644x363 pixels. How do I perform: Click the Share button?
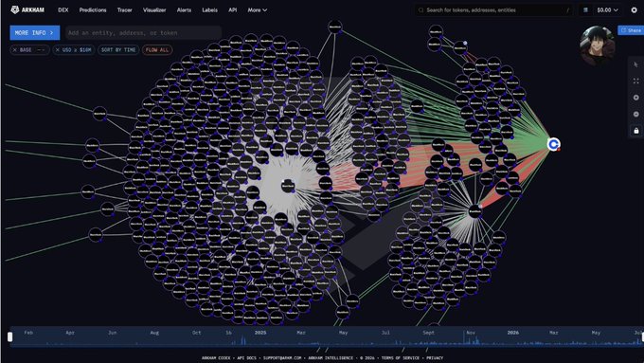pyautogui.click(x=632, y=30)
